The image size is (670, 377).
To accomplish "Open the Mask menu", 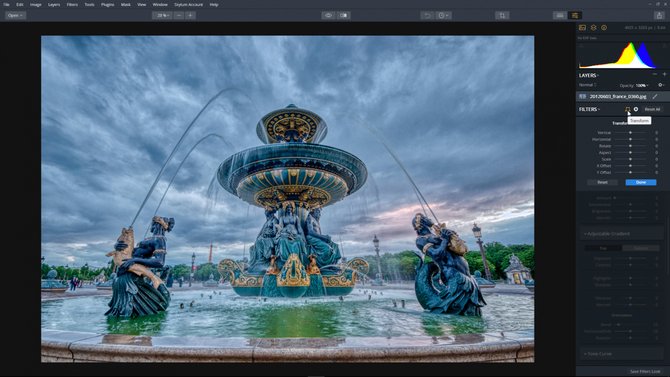I will click(126, 4).
